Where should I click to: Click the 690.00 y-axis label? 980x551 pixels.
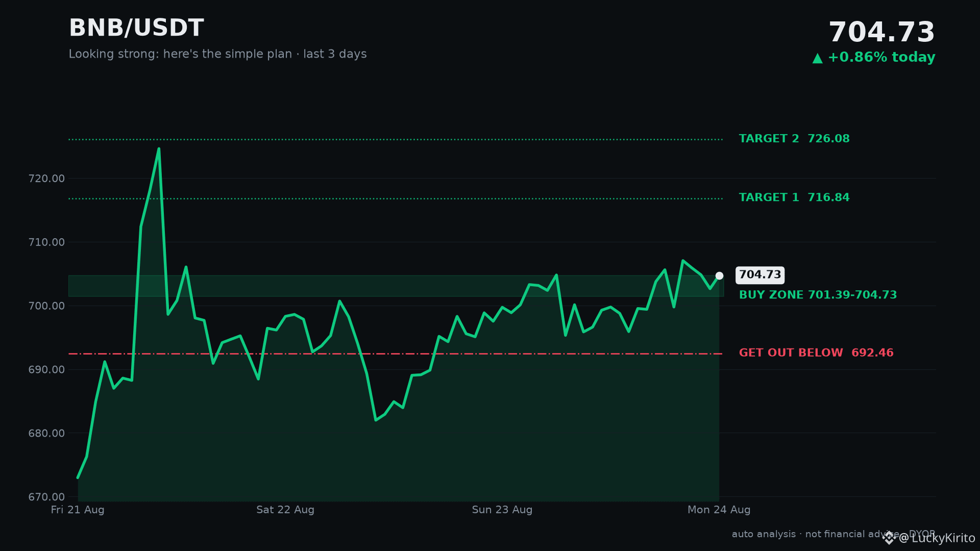(x=46, y=369)
